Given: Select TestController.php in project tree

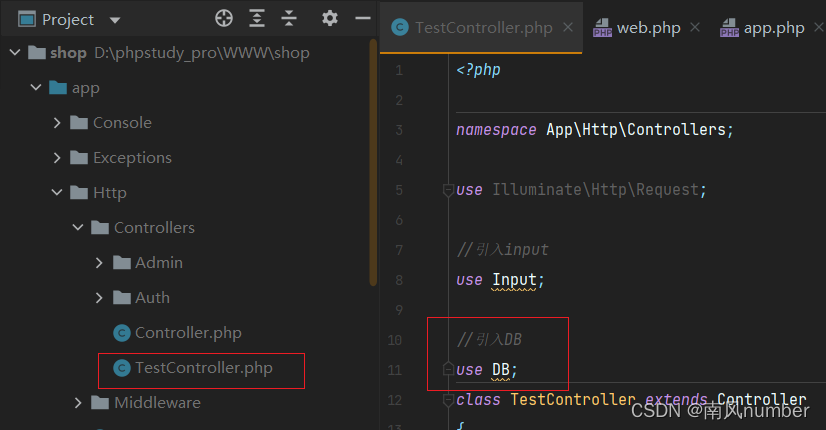Looking at the screenshot, I should [193, 368].
